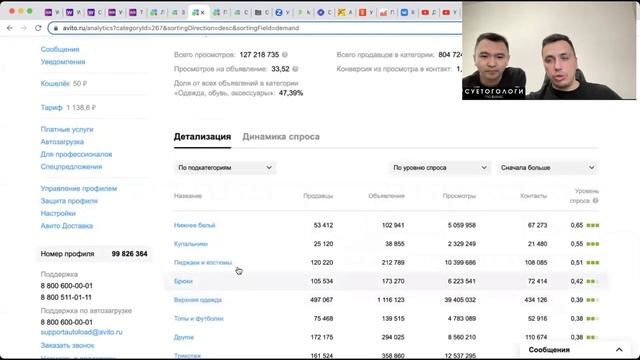Image resolution: width=640 pixels, height=360 pixels.
Task: Switch to the tab with blue Z icon
Action: (x=279, y=13)
